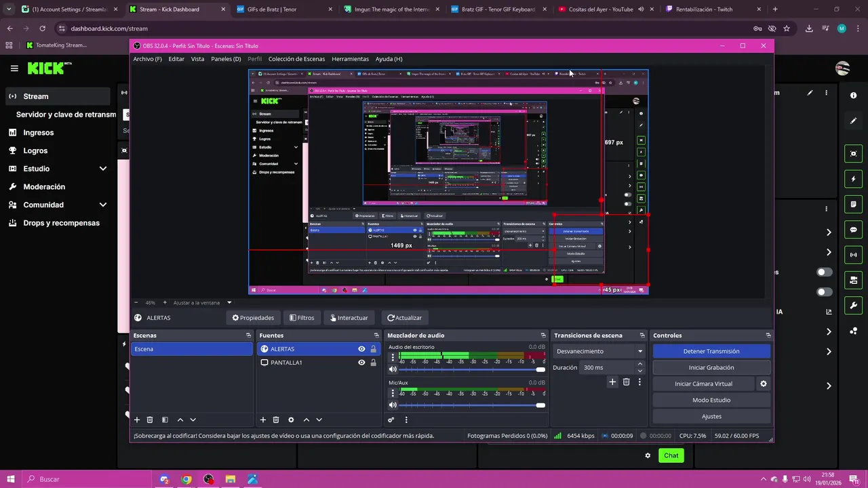The width and height of the screenshot is (868, 488).
Task: Open Colección de Escenas menu
Action: click(x=296, y=59)
